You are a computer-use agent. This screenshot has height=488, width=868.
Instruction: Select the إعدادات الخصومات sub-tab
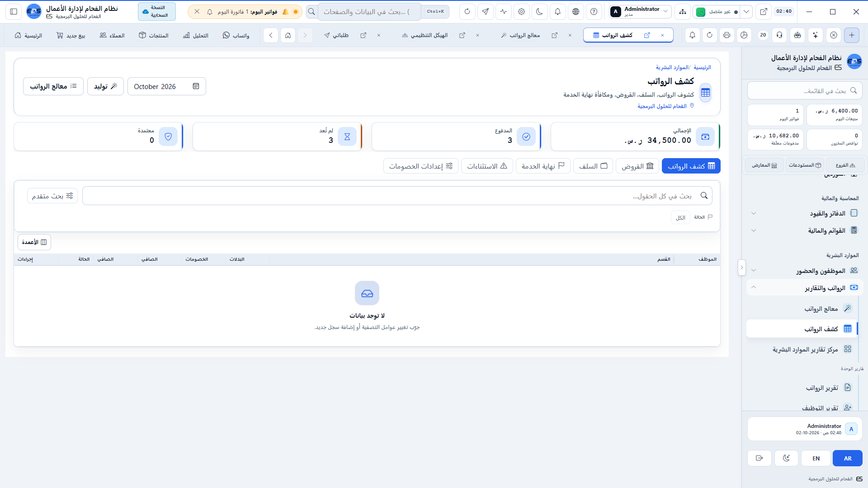pyautogui.click(x=421, y=166)
